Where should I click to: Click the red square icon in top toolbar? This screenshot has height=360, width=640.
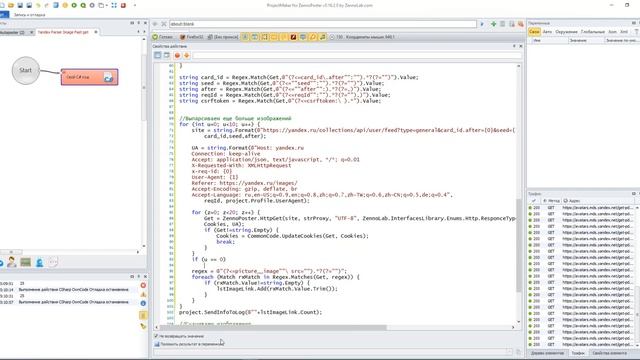click(123, 5)
